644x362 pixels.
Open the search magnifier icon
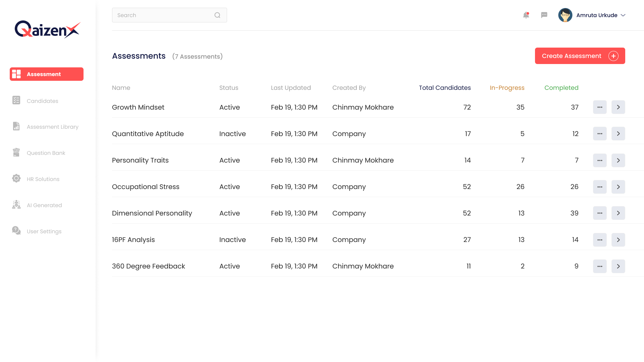pyautogui.click(x=217, y=15)
